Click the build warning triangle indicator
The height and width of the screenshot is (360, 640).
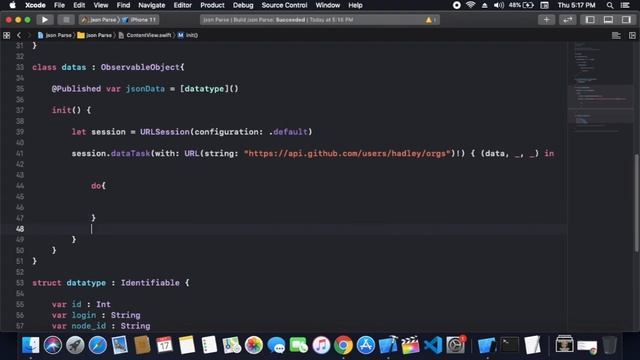click(x=429, y=20)
